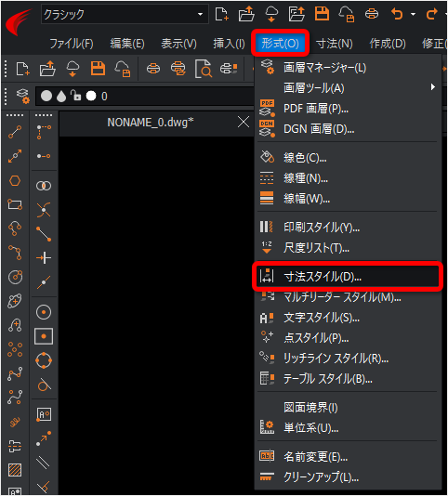The height and width of the screenshot is (496, 448).
Task: Click the Redo arrow icon
Action: [432, 14]
